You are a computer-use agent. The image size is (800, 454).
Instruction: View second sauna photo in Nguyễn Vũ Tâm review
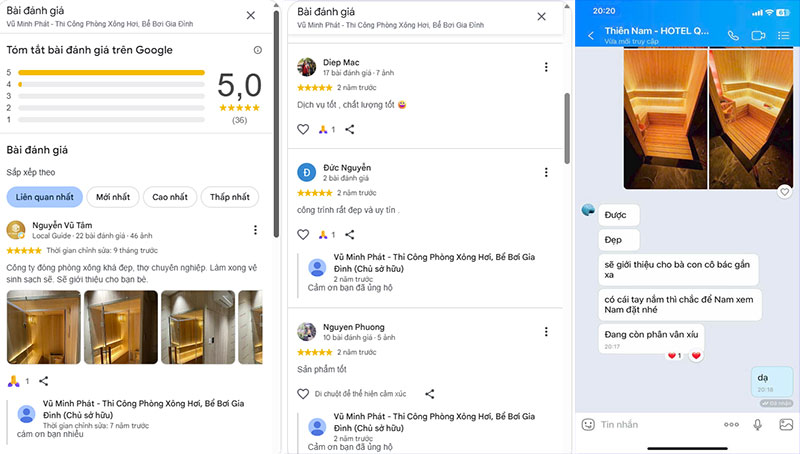(x=121, y=327)
